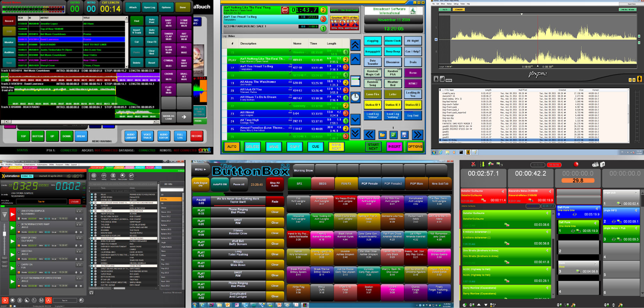Save hotkeys with the floppy disk icon
The width and height of the screenshot is (644, 308).
click(x=404, y=135)
